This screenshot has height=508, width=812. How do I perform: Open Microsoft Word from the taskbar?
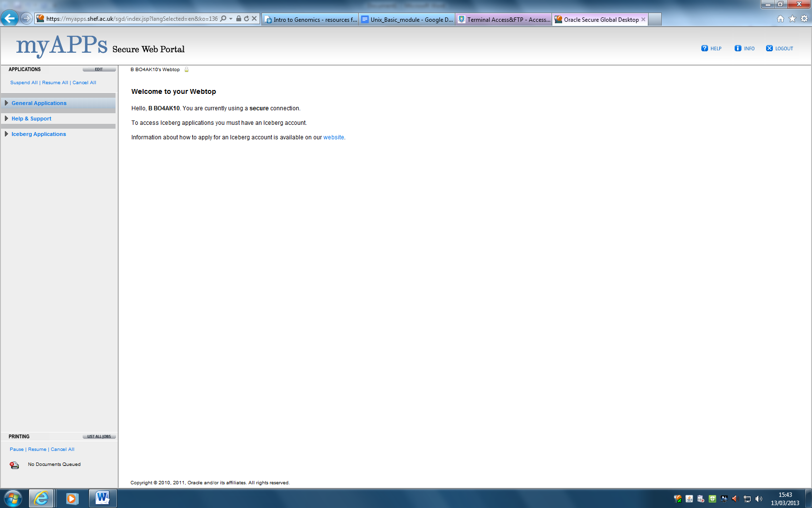102,498
